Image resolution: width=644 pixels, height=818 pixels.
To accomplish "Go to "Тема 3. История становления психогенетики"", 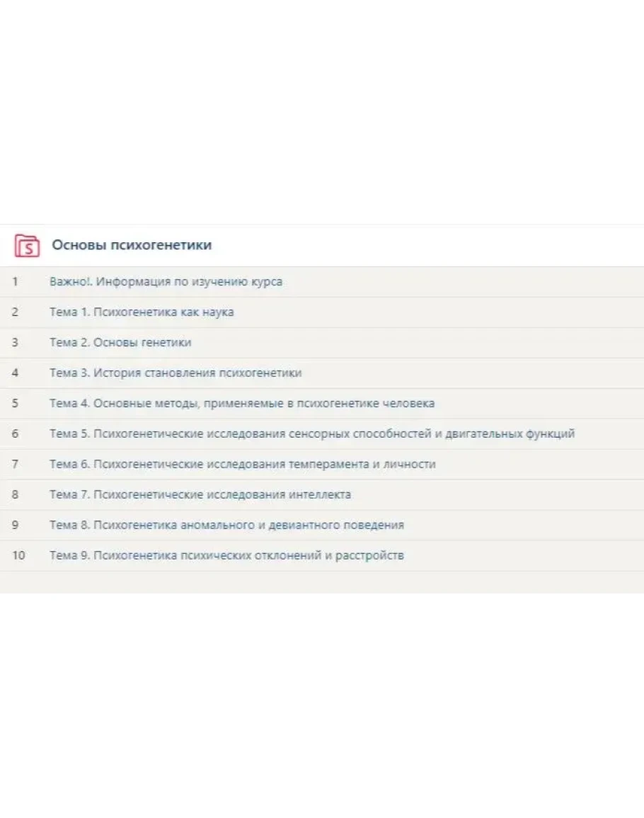I will 176,373.
